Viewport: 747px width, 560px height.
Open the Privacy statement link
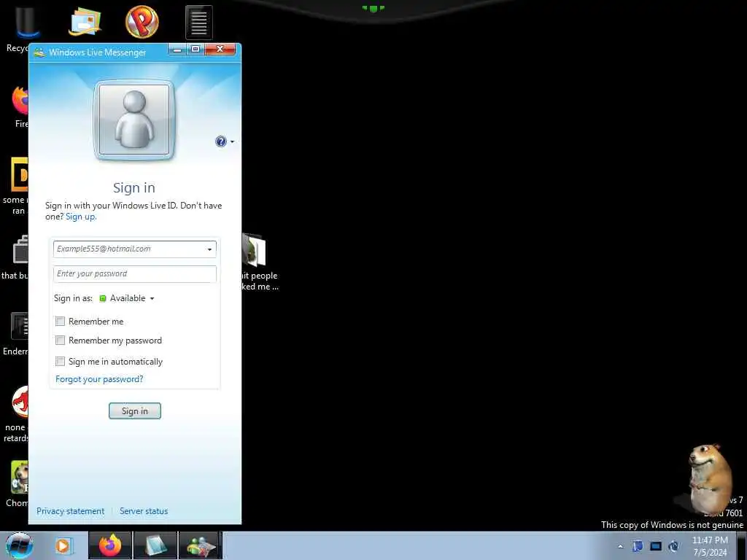pyautogui.click(x=71, y=511)
